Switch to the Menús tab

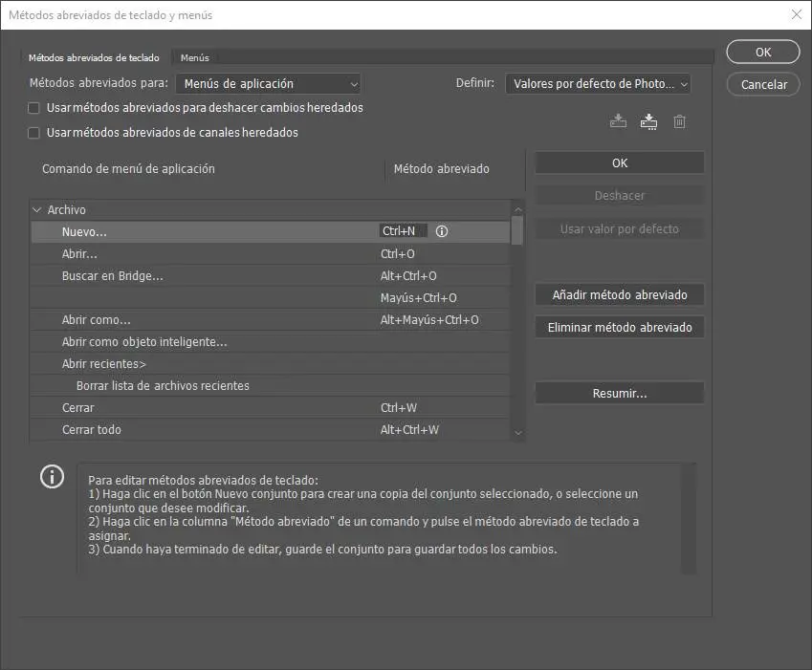[195, 58]
